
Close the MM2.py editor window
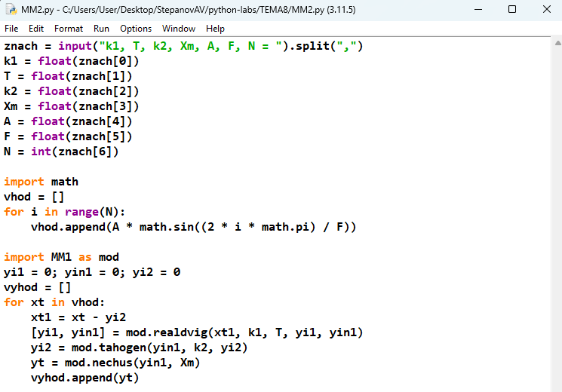coord(546,10)
